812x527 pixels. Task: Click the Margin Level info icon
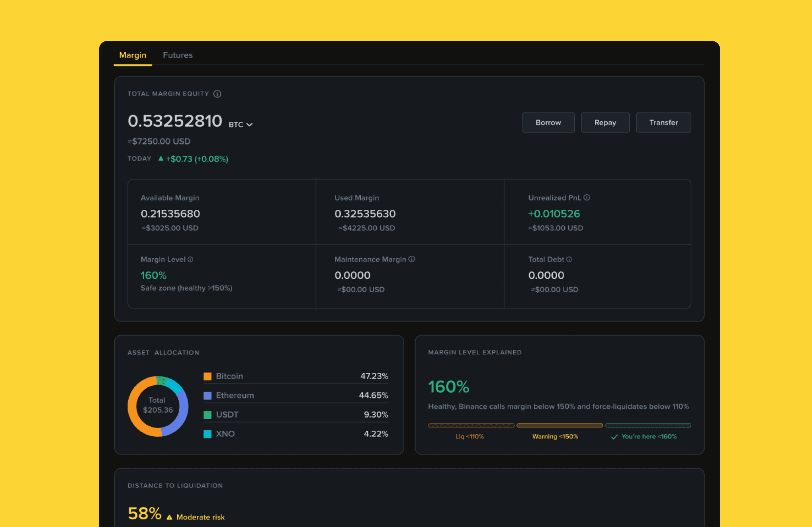(x=190, y=259)
